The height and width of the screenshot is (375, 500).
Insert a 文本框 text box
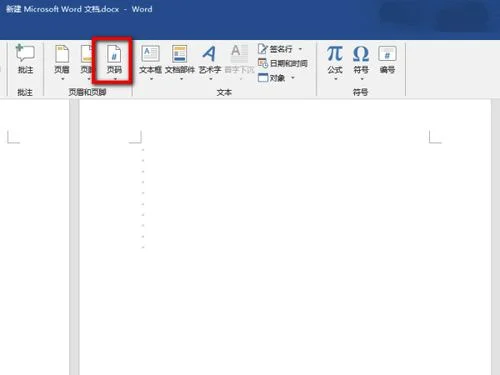(x=150, y=54)
